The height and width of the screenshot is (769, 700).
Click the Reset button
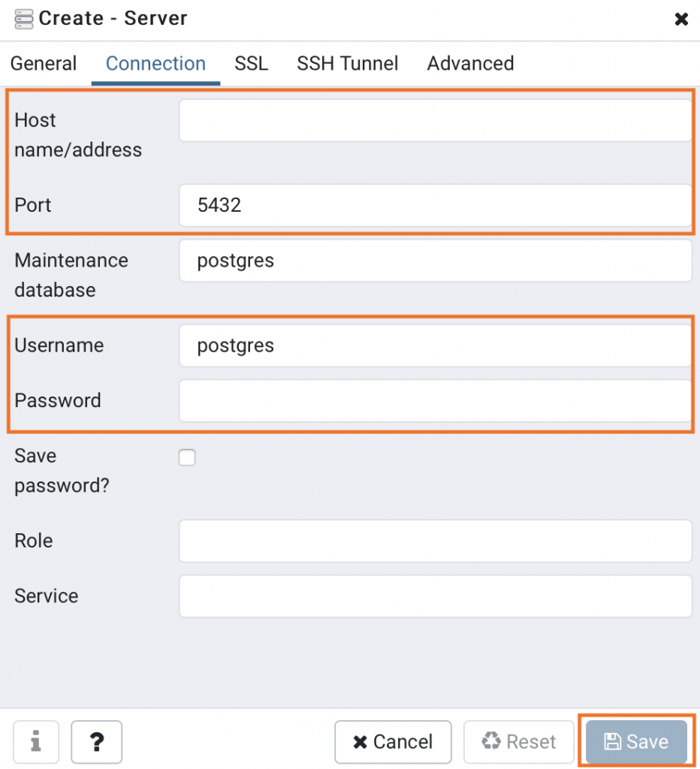coord(518,741)
